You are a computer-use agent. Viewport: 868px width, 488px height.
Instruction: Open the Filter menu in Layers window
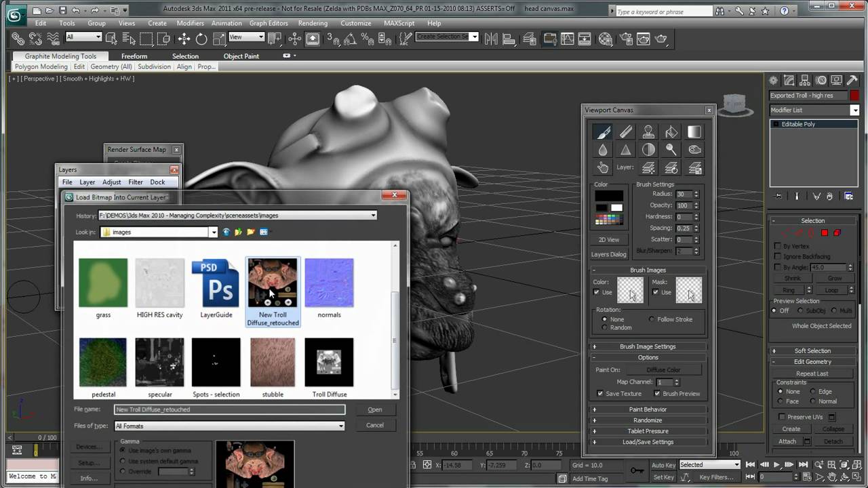tap(136, 182)
